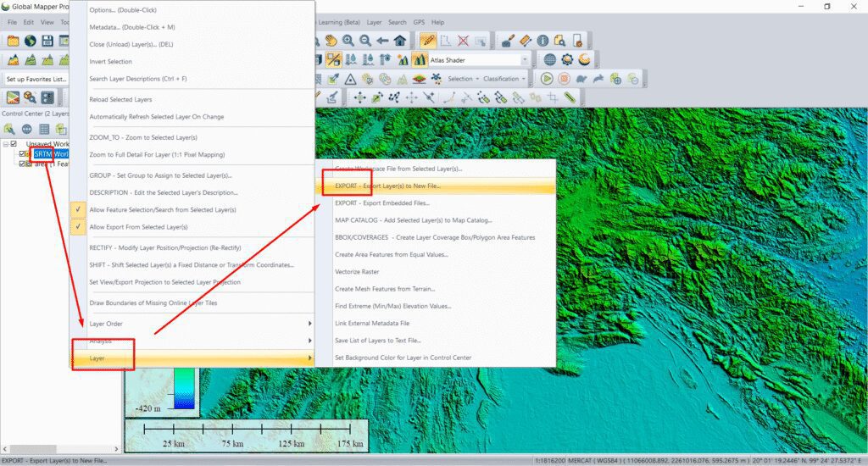Select the SRTM layer row in tree
The height and width of the screenshot is (466, 868).
[51, 154]
